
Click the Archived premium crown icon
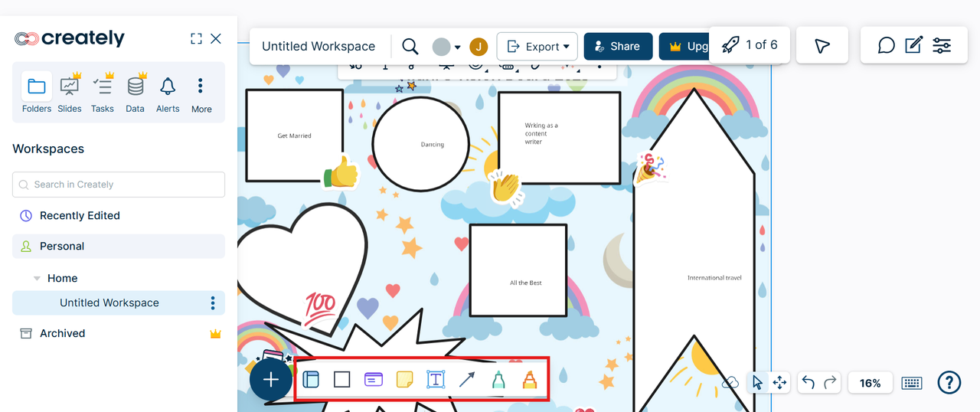[x=215, y=334]
